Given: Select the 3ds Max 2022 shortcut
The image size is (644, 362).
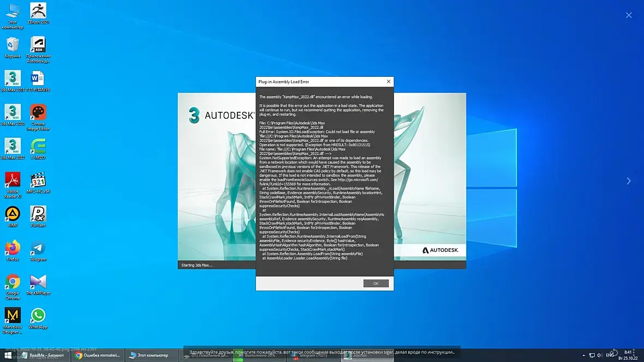Looking at the screenshot, I should (x=13, y=149).
